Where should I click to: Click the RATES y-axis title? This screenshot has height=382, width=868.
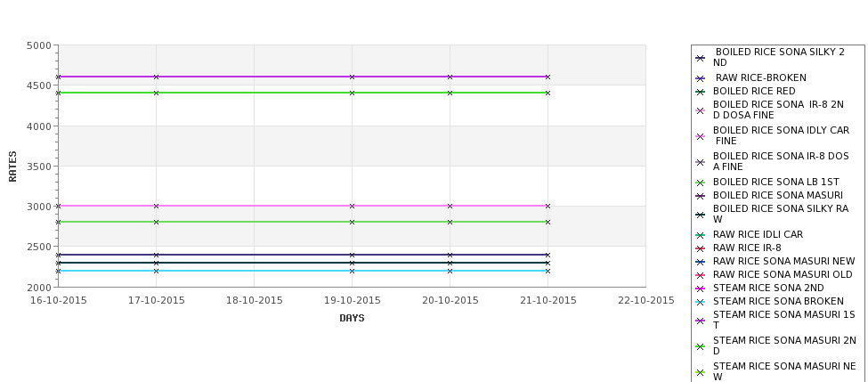click(x=12, y=167)
